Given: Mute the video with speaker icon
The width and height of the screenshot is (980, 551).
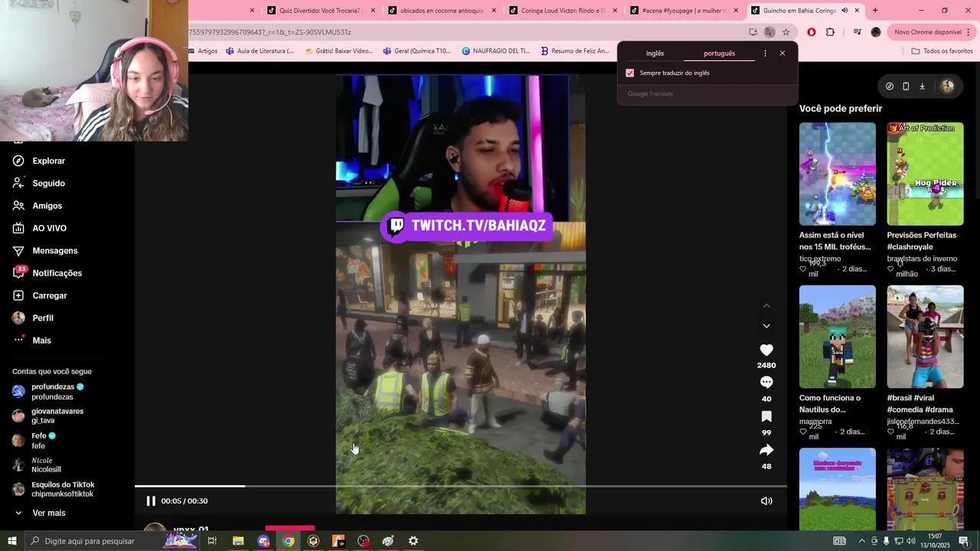Looking at the screenshot, I should 766,500.
